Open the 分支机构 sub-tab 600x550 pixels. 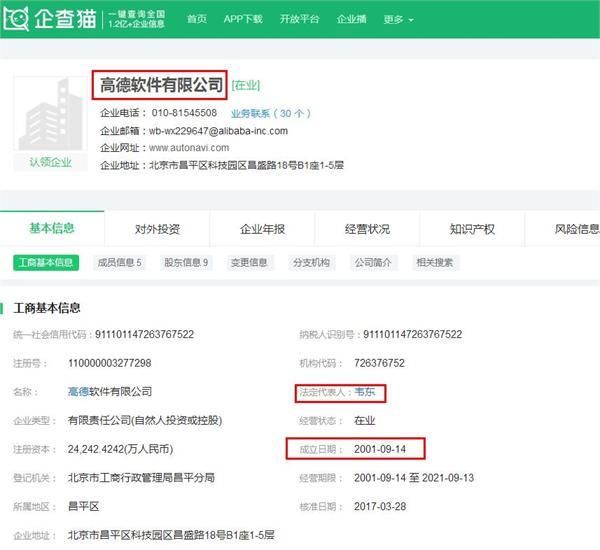click(311, 263)
